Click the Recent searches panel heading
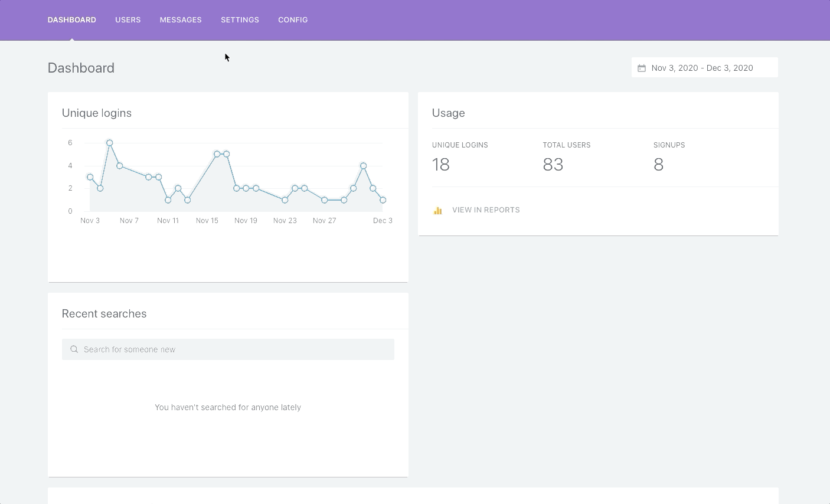The height and width of the screenshot is (504, 830). click(104, 314)
